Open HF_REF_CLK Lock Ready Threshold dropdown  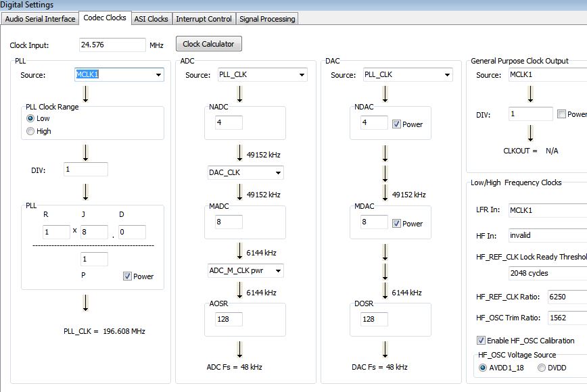click(x=548, y=273)
